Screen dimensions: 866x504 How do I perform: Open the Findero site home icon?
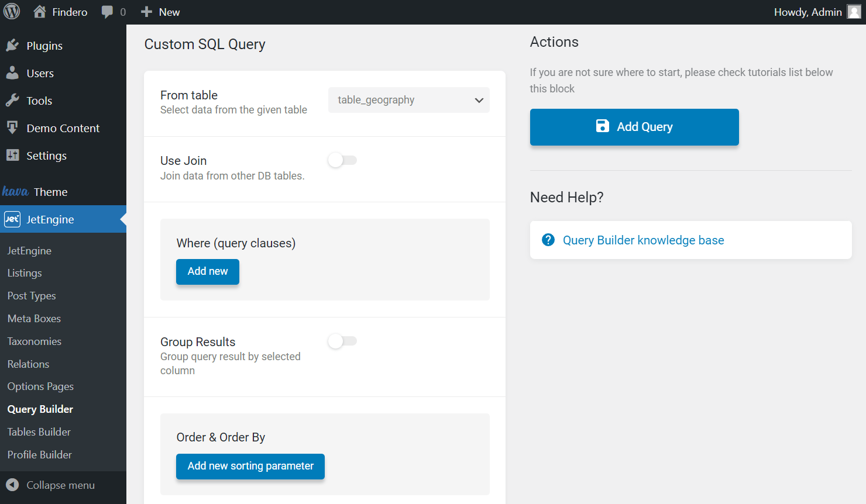tap(40, 12)
